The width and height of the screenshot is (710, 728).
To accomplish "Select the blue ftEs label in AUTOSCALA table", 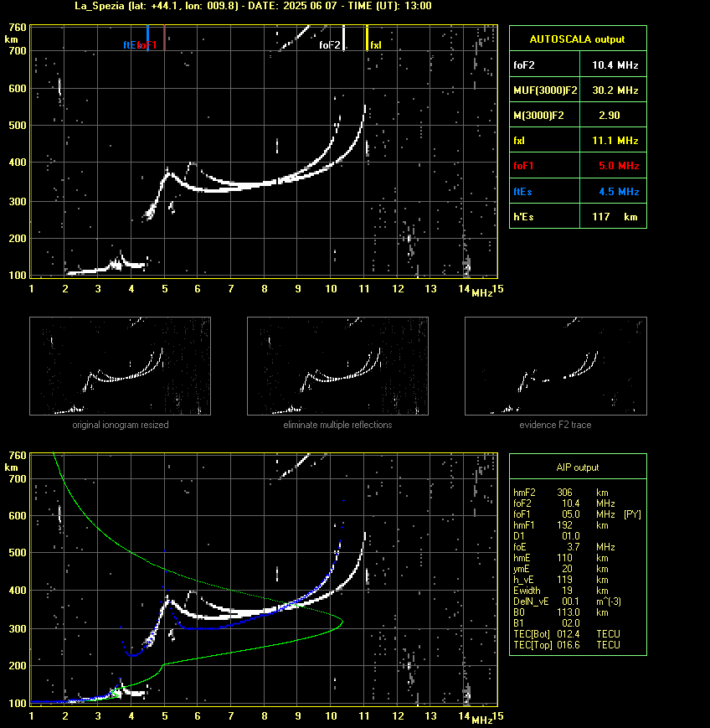I will [522, 192].
